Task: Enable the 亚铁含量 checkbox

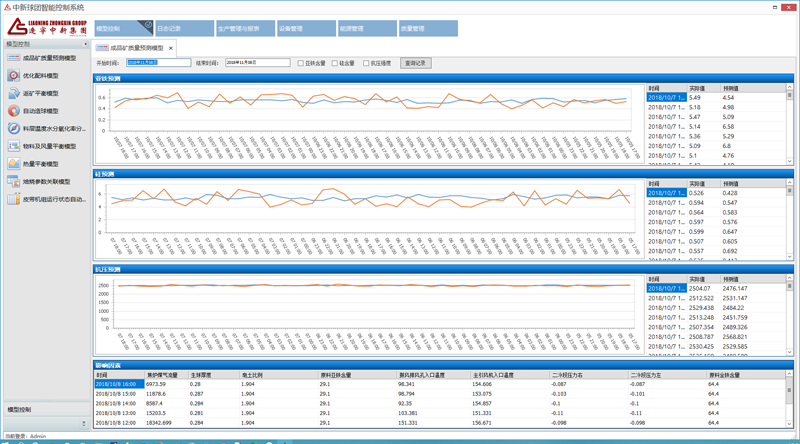Action: coord(300,63)
